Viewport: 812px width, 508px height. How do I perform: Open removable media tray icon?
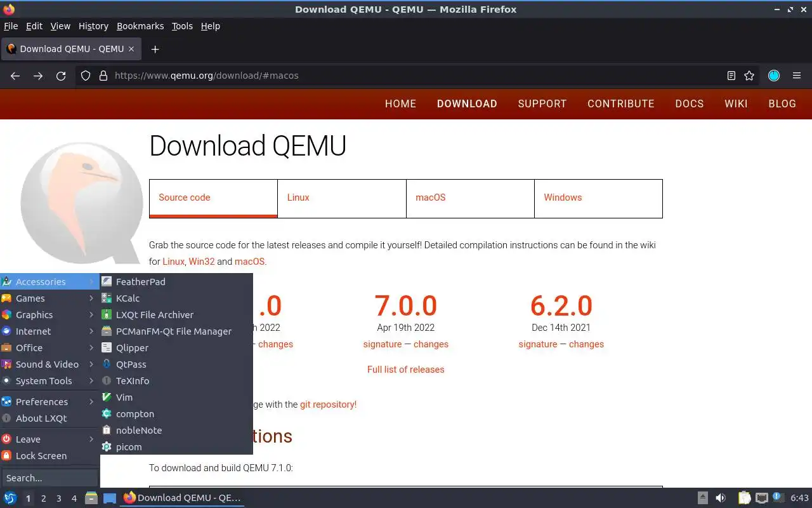pos(703,498)
